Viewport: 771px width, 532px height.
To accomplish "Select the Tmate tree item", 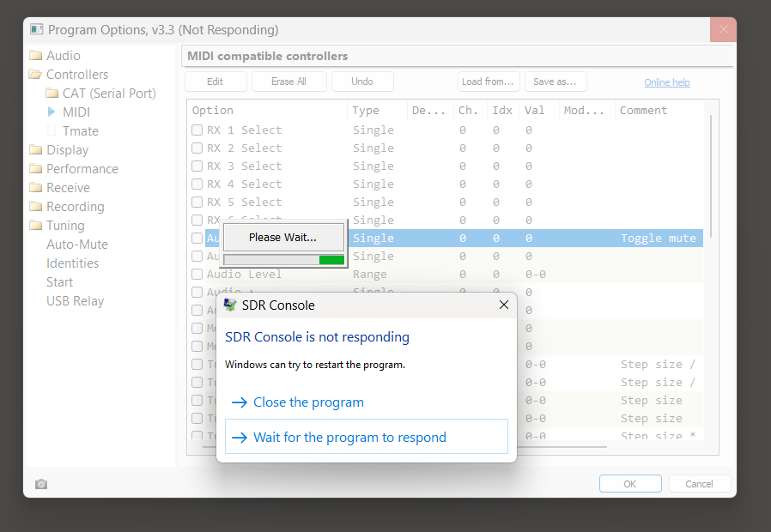I will (80, 131).
